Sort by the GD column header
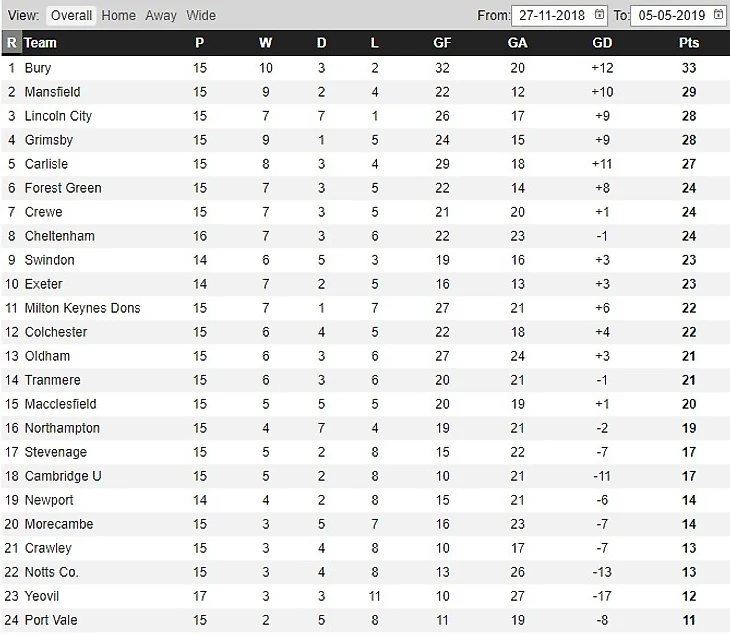 (602, 43)
